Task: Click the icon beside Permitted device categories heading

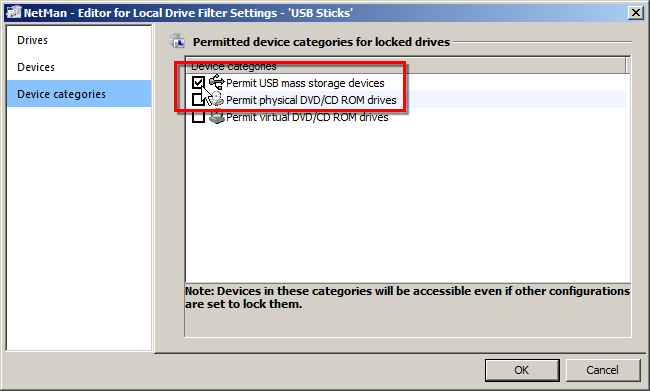Action: pyautogui.click(x=177, y=41)
